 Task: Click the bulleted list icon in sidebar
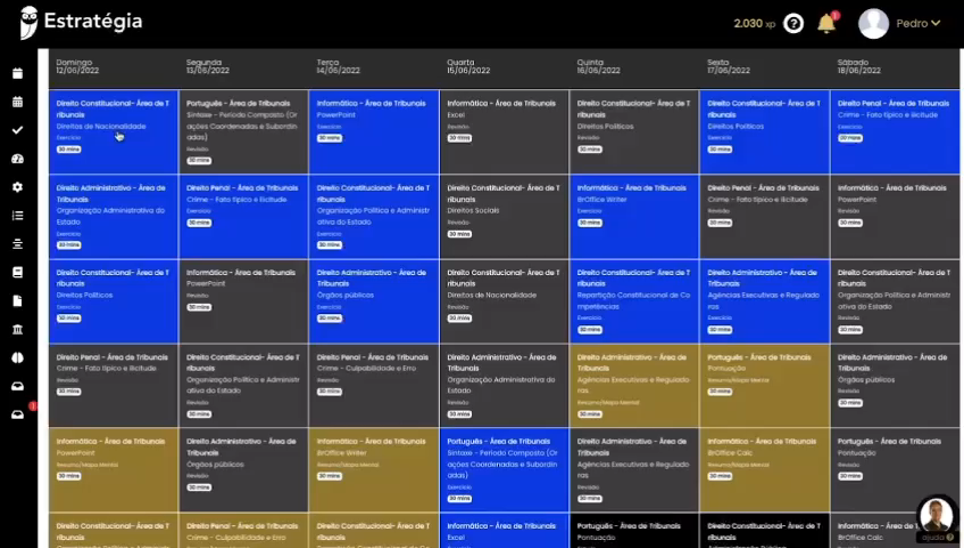17,215
